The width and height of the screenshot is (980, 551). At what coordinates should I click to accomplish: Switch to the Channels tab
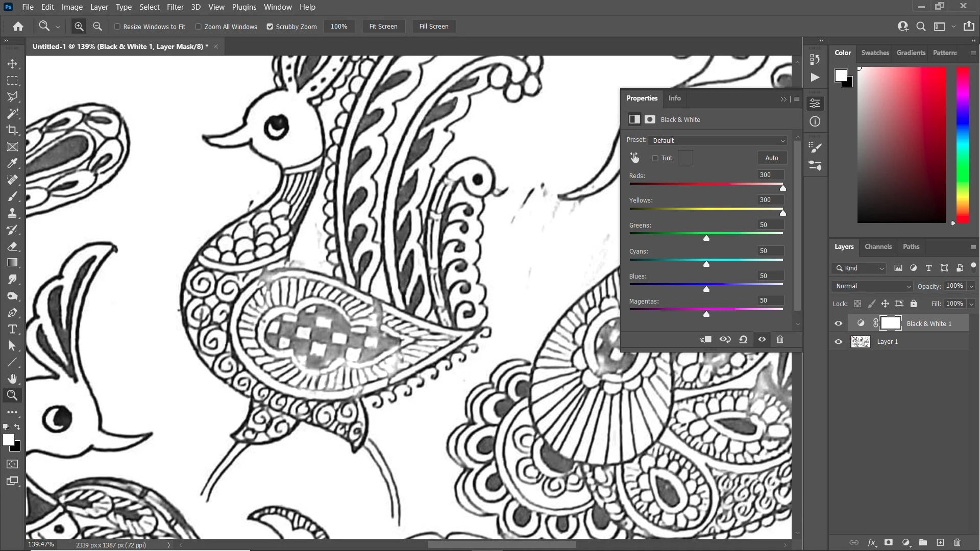[x=878, y=246]
